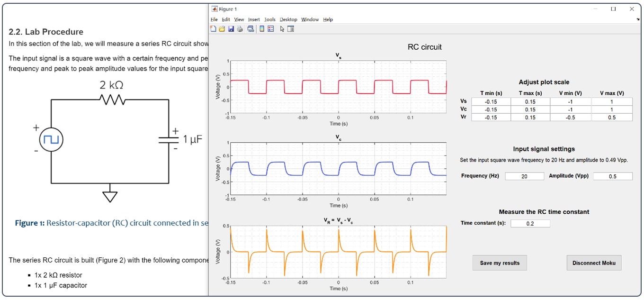The width and height of the screenshot is (644, 300).
Task: Select the Amplitude (Vpp) input box
Action: point(612,176)
